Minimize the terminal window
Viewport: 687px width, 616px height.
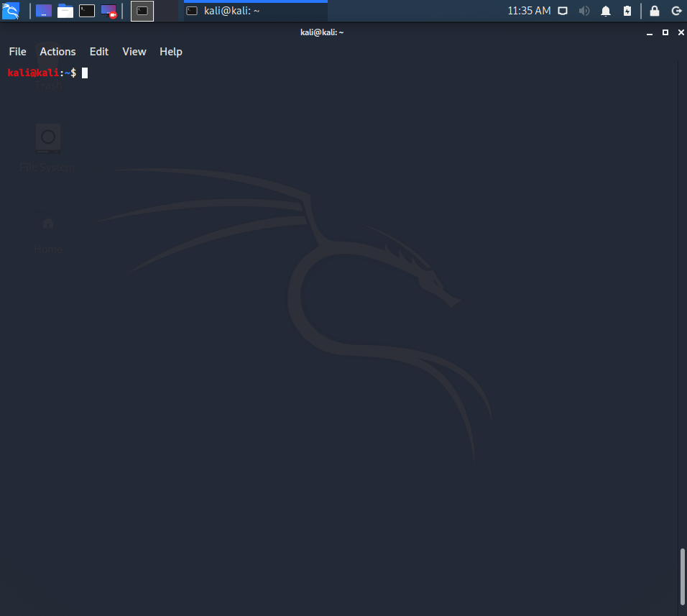pyautogui.click(x=650, y=33)
